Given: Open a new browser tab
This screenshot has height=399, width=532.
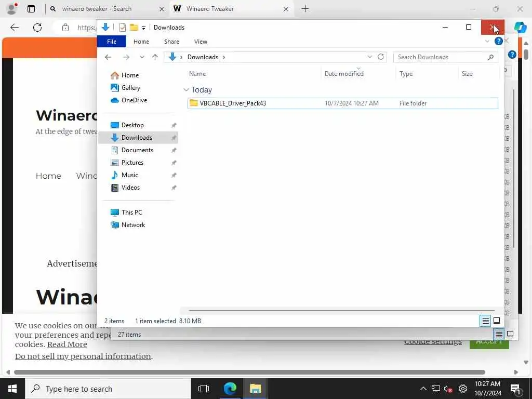Looking at the screenshot, I should [305, 9].
